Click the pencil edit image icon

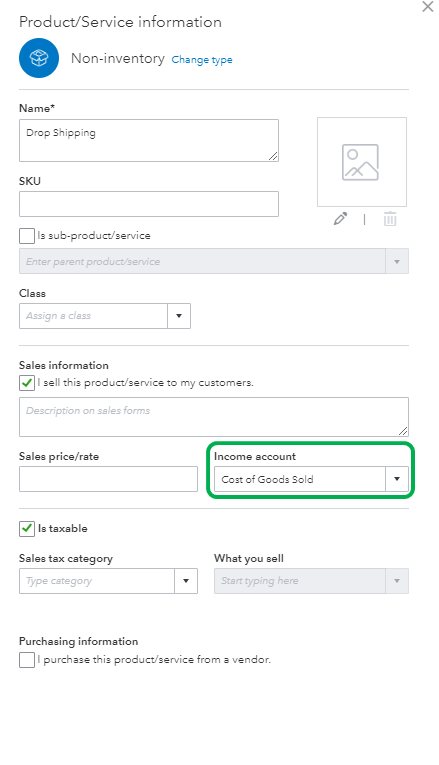340,219
